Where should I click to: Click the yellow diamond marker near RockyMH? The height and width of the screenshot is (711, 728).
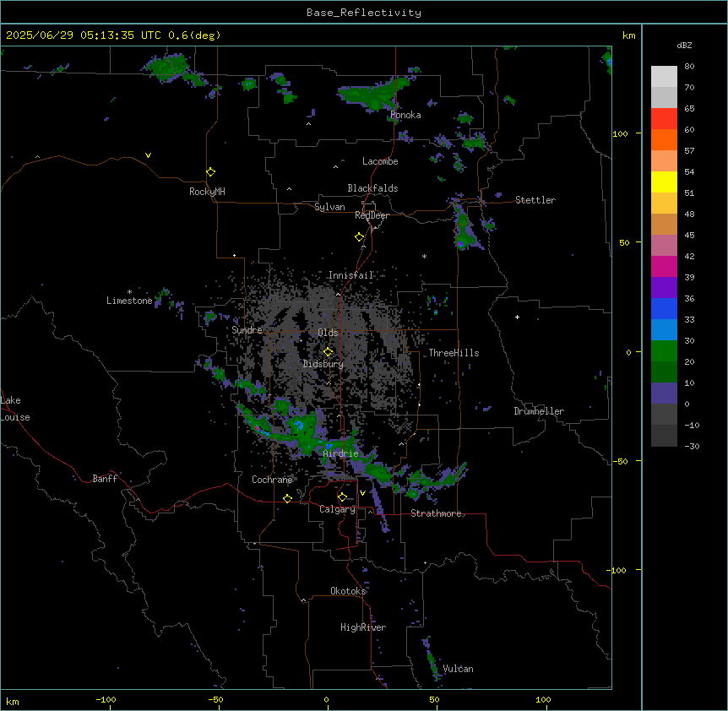coord(211,172)
